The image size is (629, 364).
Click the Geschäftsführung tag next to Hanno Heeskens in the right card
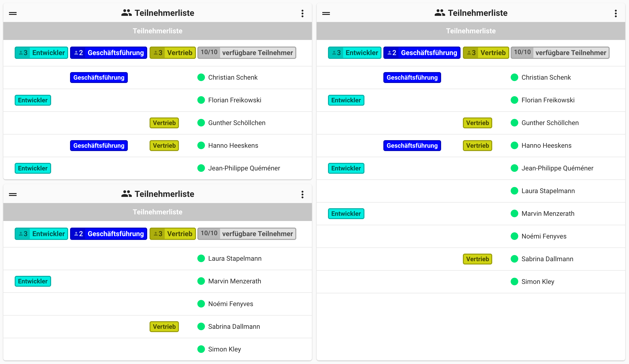(412, 146)
